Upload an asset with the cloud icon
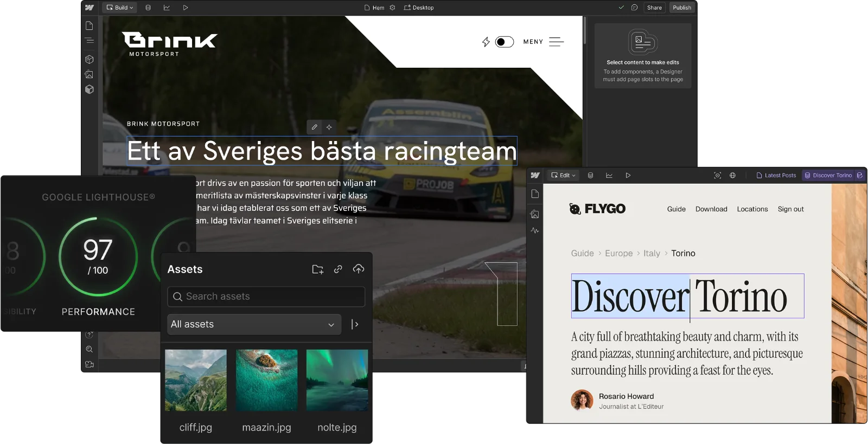Viewport: 868px width, 444px height. (359, 269)
